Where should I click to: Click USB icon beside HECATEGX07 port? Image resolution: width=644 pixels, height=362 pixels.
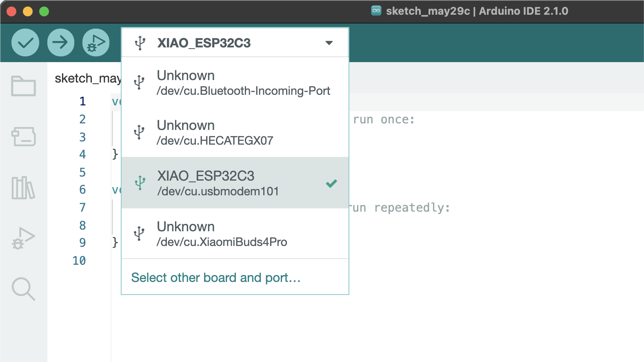tap(139, 132)
